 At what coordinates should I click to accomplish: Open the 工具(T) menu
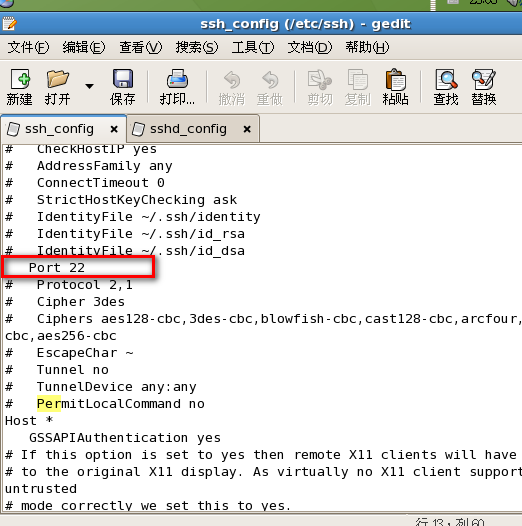coord(253,47)
